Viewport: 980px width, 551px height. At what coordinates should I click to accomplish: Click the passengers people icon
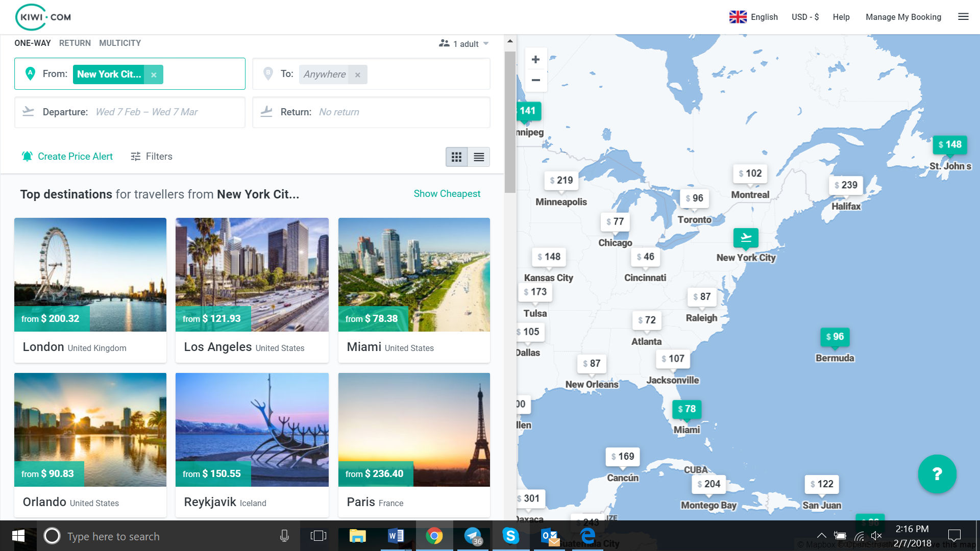pyautogui.click(x=444, y=43)
